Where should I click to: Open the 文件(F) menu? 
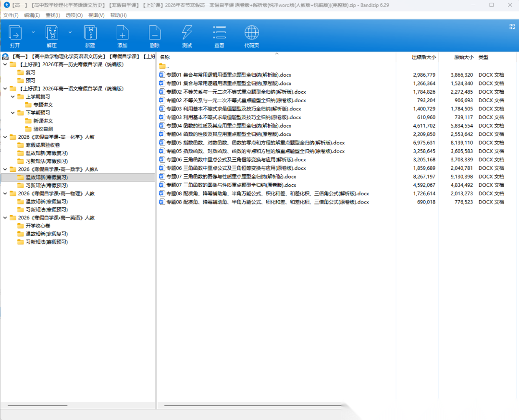tap(11, 15)
